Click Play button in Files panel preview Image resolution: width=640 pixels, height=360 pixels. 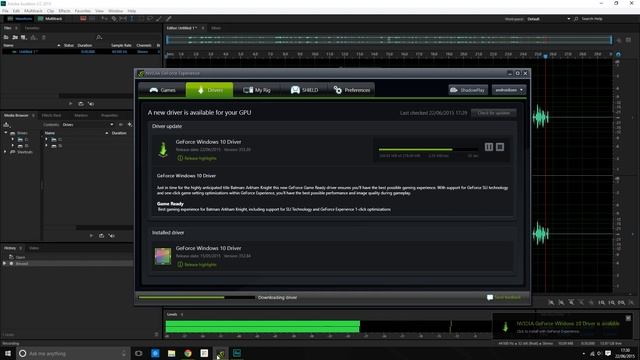point(71,104)
